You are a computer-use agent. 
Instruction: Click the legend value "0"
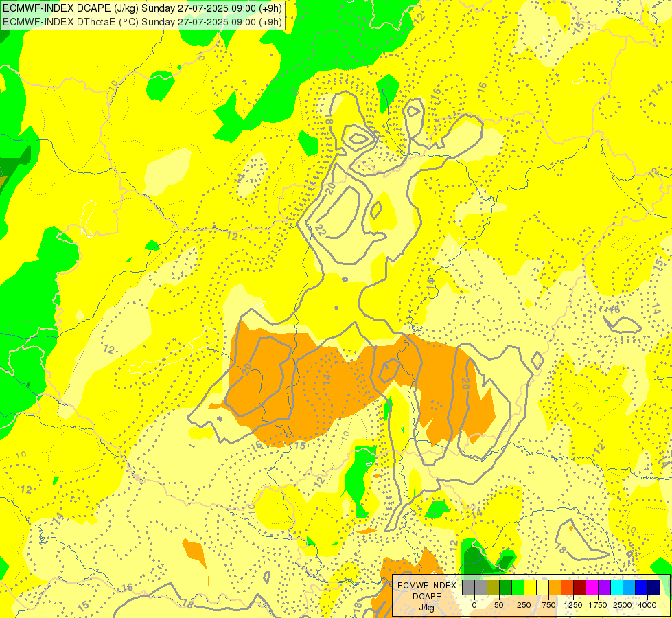[x=474, y=605]
